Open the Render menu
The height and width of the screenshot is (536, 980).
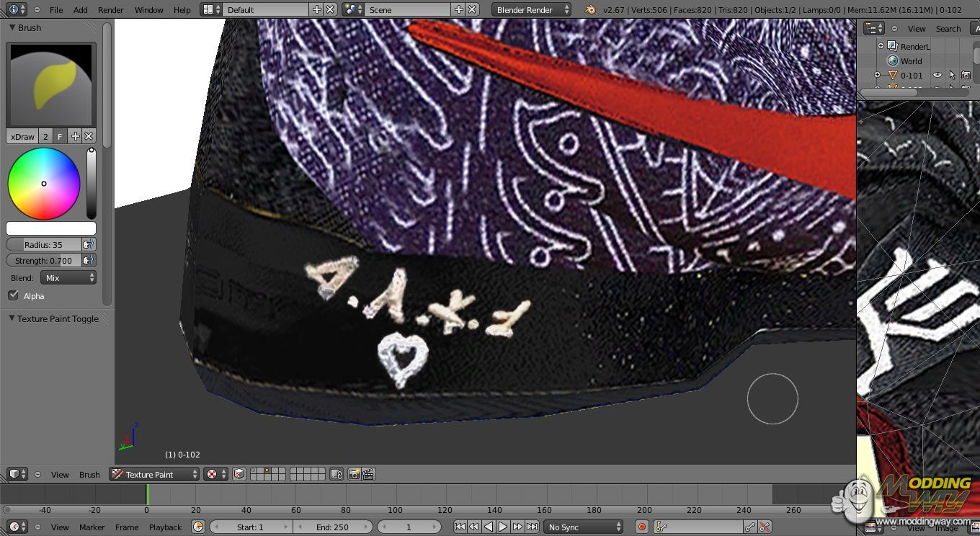point(111,9)
